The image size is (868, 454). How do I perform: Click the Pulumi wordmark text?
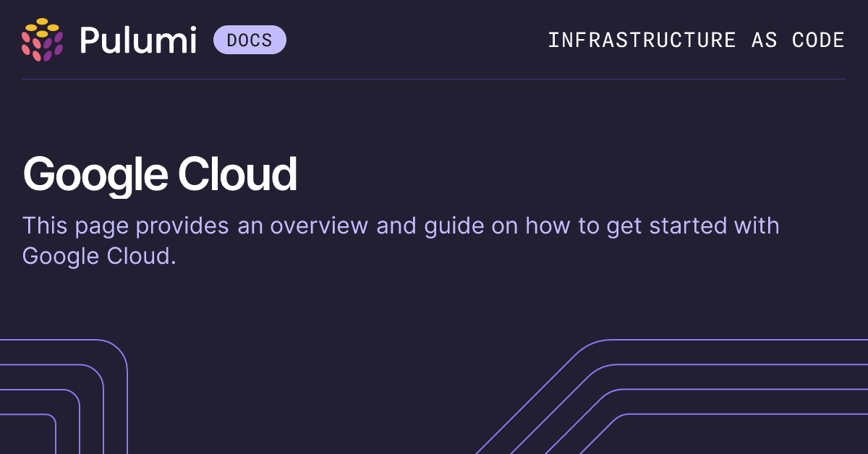tap(138, 40)
